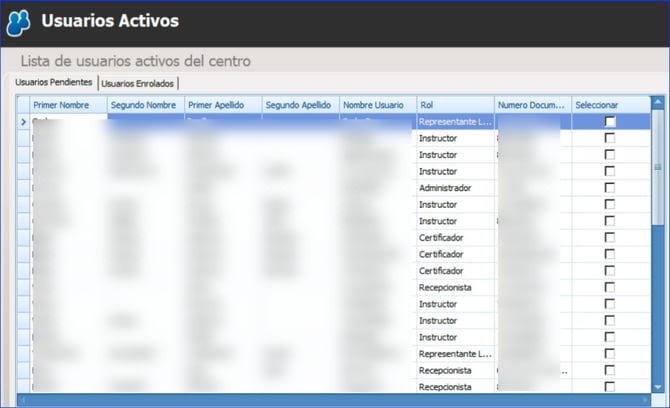
Task: Switch to the Usuarios Enrolados tab
Action: pos(138,83)
